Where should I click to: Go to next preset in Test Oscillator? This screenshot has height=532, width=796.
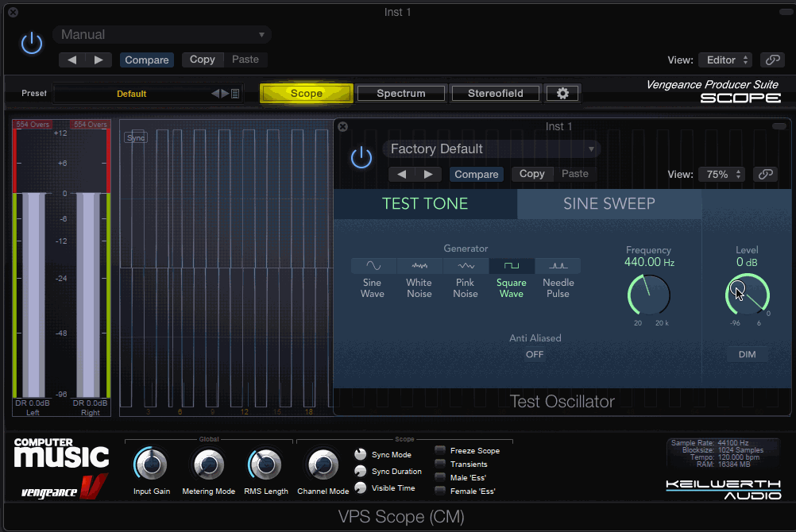tap(428, 174)
